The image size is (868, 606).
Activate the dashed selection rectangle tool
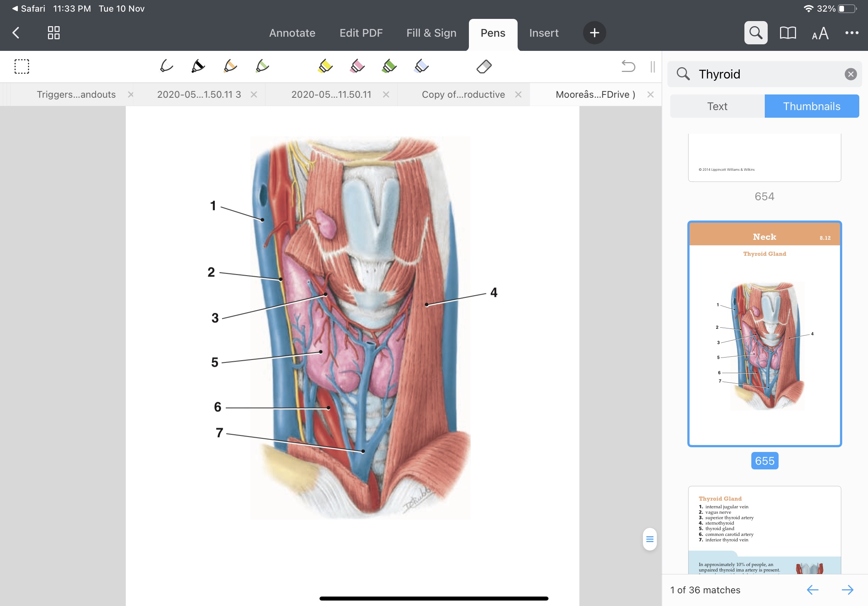(21, 66)
